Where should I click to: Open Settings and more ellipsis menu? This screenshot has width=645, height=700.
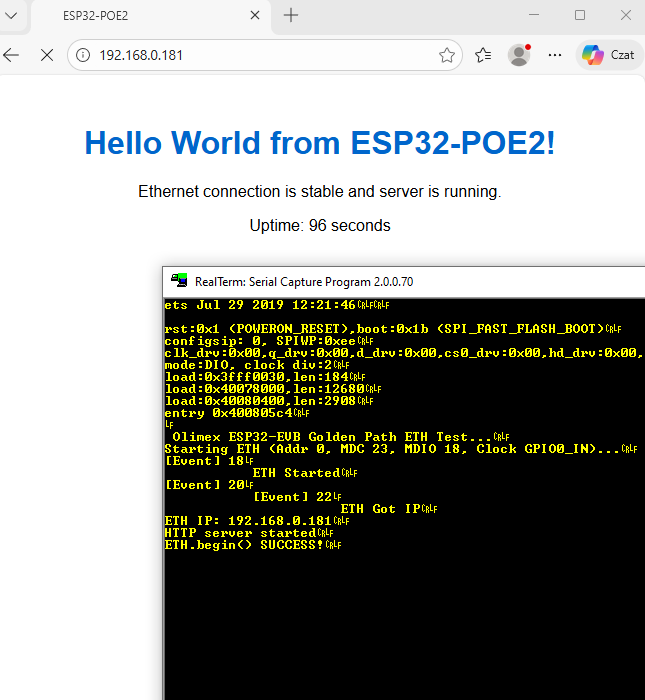coord(555,55)
